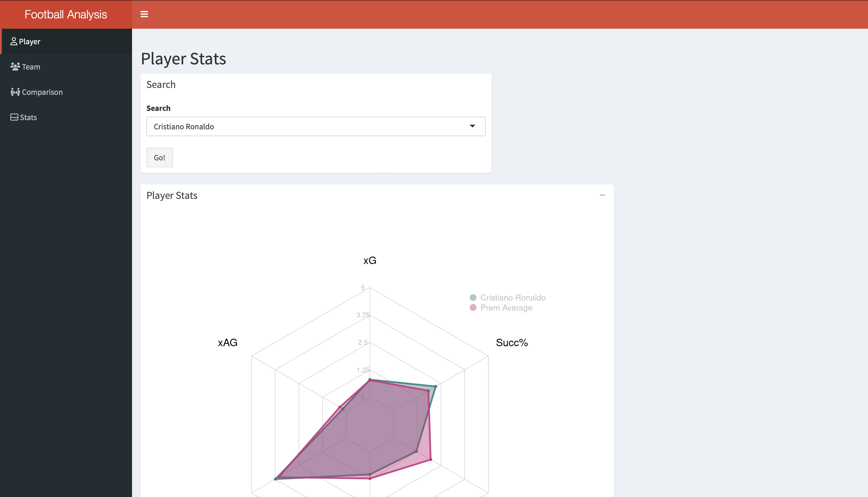The height and width of the screenshot is (497, 868).
Task: Click the Comparison people-arrows icon
Action: pos(15,92)
